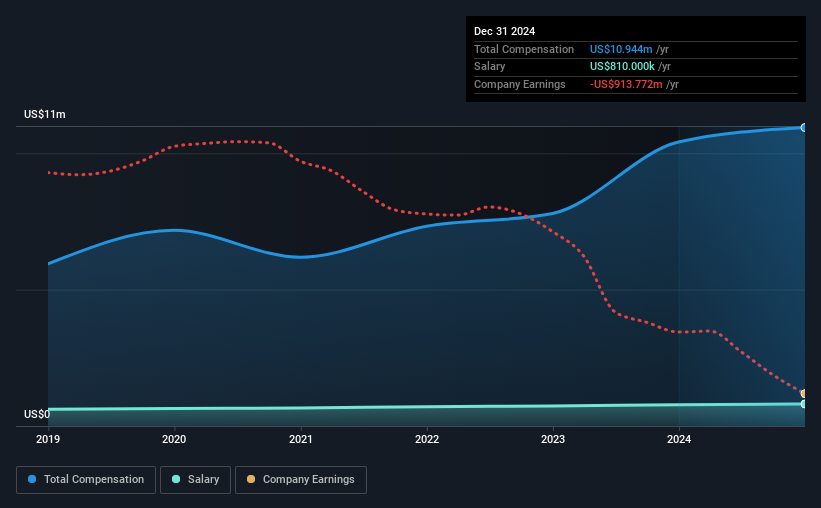The height and width of the screenshot is (508, 821).
Task: Select the Company Earnings end data point
Action: click(803, 393)
